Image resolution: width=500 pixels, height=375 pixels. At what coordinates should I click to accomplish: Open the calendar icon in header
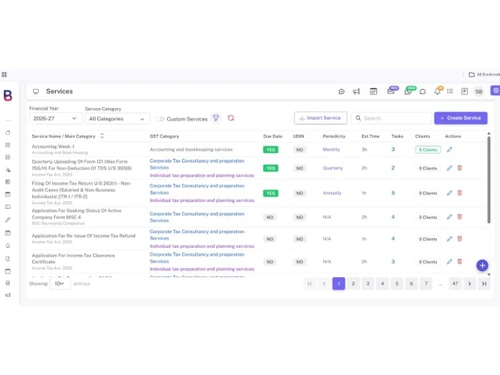click(x=373, y=91)
